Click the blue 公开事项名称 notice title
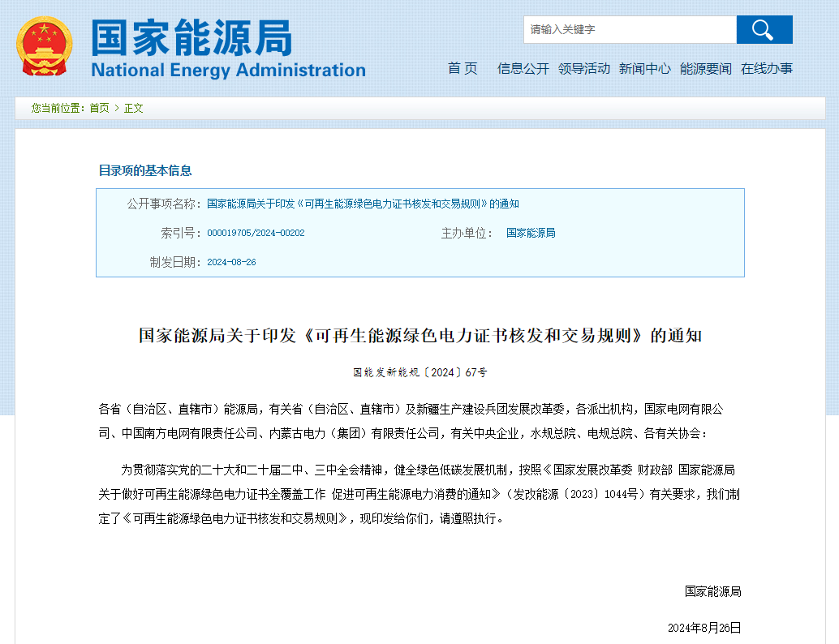 pyautogui.click(x=363, y=204)
